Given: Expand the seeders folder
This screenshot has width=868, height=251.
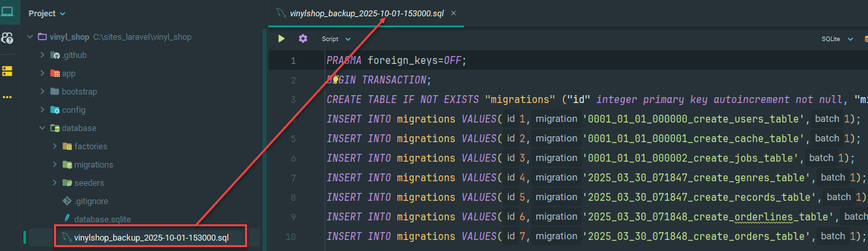Looking at the screenshot, I should tap(55, 183).
